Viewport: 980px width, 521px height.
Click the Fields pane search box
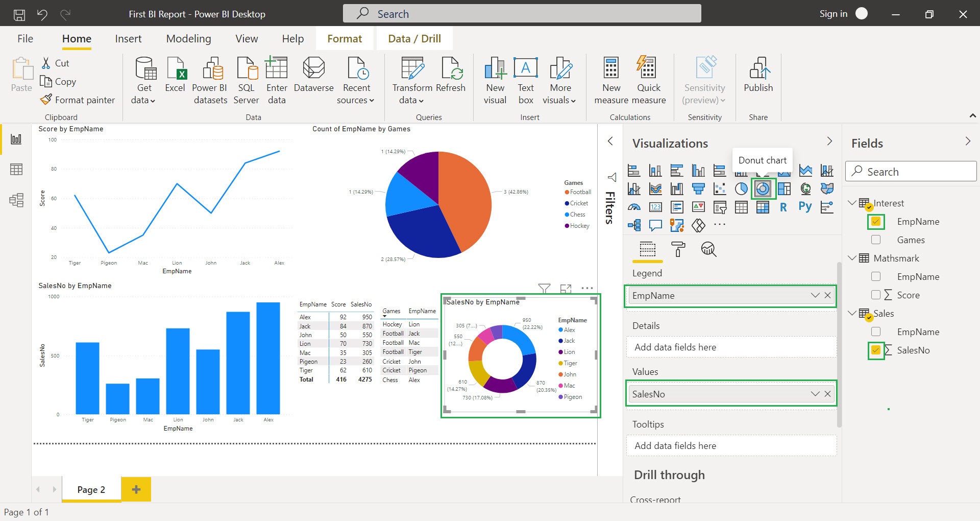tap(911, 172)
